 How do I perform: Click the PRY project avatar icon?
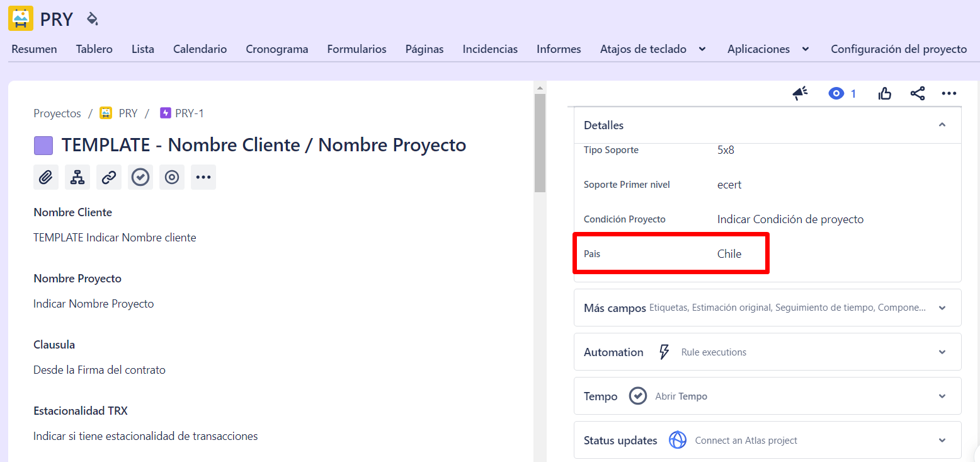click(21, 18)
